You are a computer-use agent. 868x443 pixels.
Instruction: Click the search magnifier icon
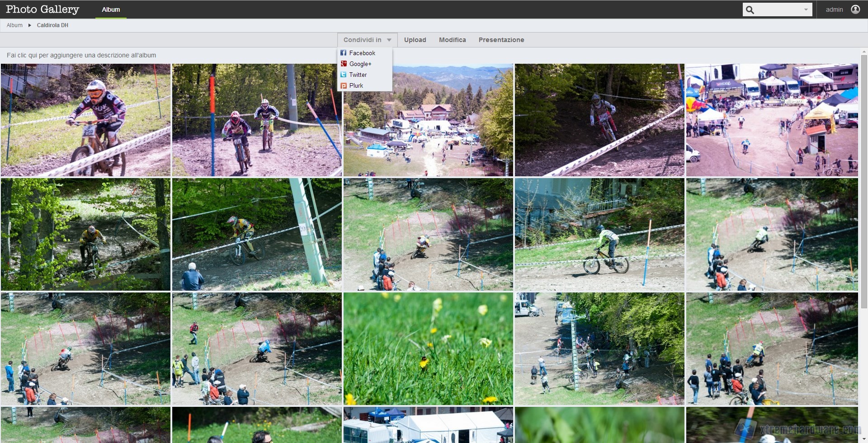750,9
